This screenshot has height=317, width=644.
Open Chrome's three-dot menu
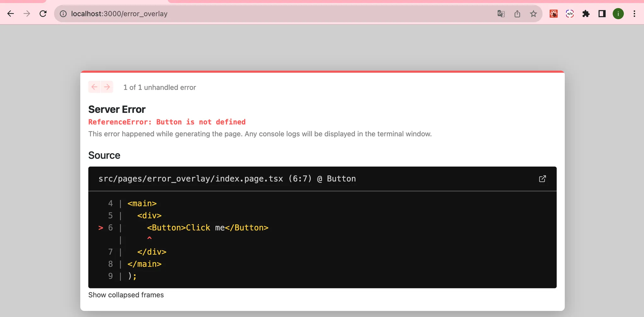634,14
